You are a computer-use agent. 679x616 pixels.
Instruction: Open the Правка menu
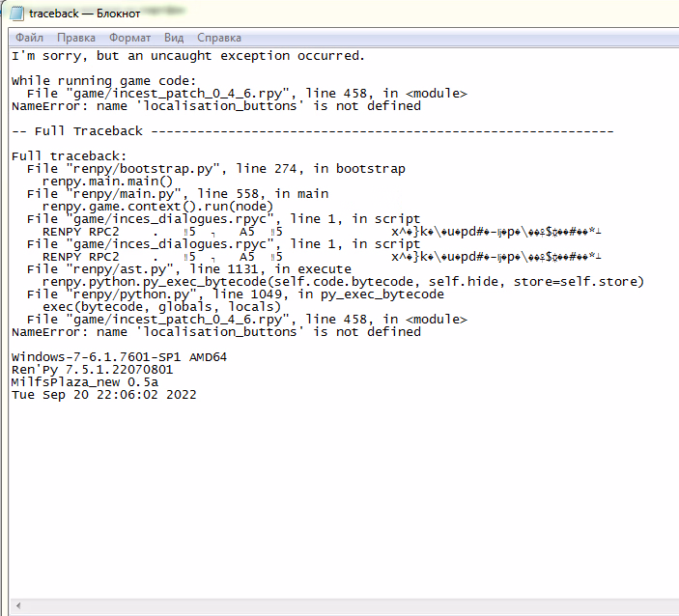[76, 38]
